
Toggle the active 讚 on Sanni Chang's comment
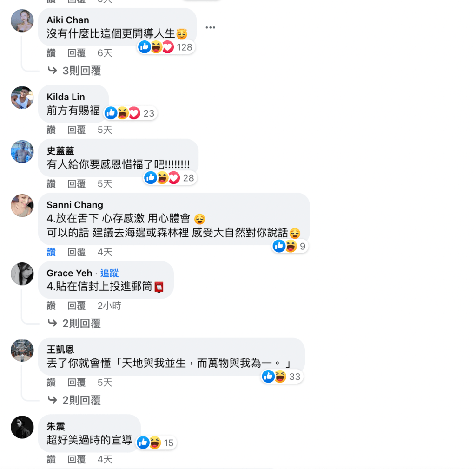[x=51, y=252]
